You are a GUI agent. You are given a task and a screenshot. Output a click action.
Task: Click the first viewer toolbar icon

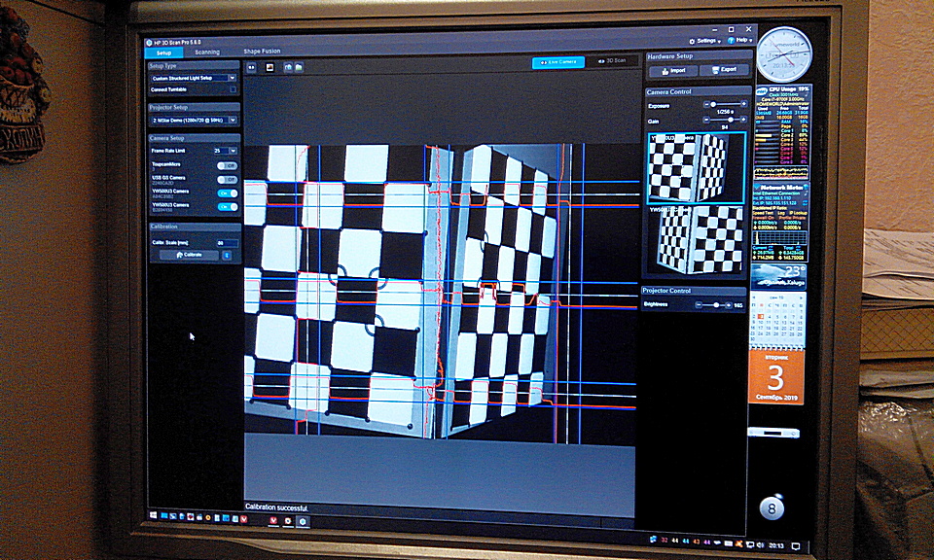[251, 67]
